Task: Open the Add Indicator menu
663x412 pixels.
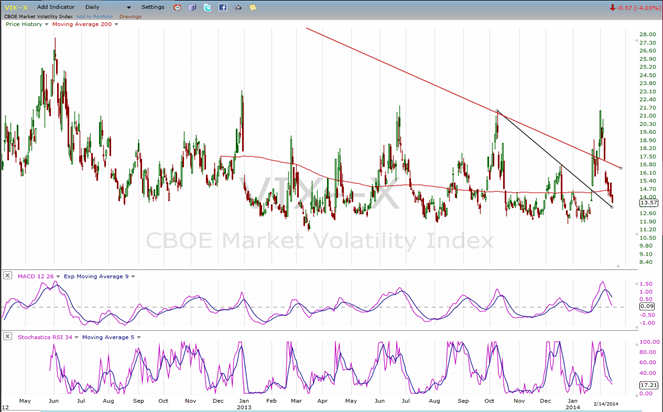Action: (x=55, y=7)
